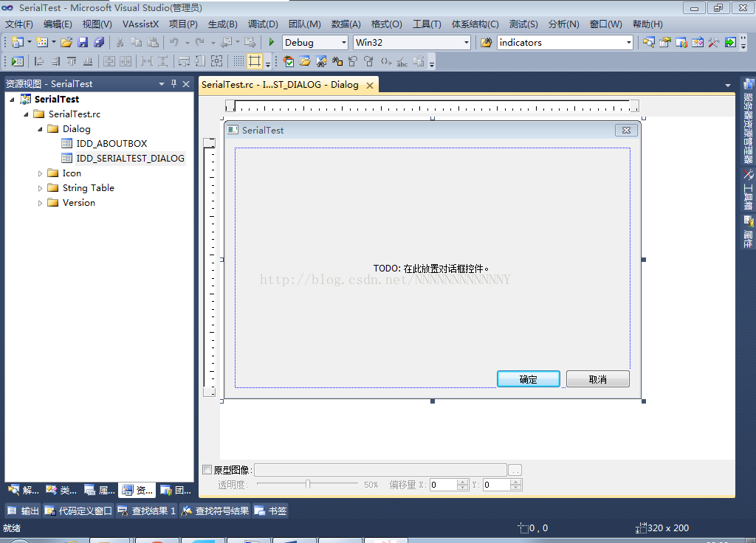Click the 偏移量 Y input field
The height and width of the screenshot is (543, 756).
click(x=496, y=485)
